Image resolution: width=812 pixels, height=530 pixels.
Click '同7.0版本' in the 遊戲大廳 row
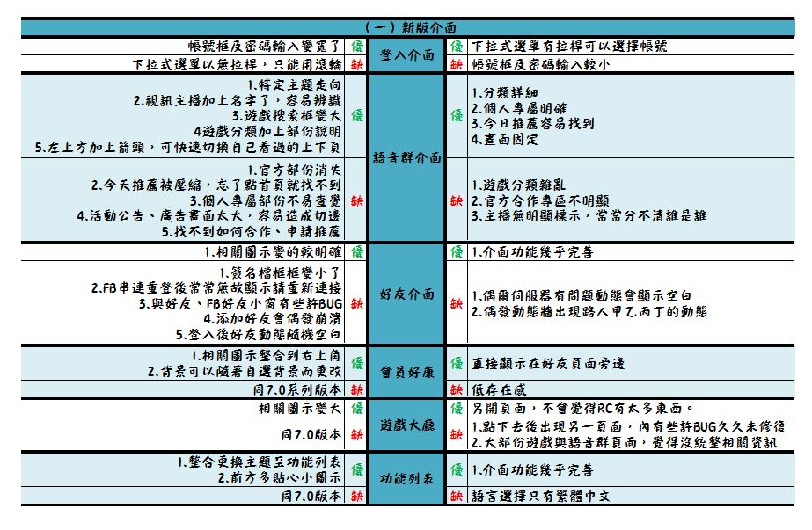point(311,435)
